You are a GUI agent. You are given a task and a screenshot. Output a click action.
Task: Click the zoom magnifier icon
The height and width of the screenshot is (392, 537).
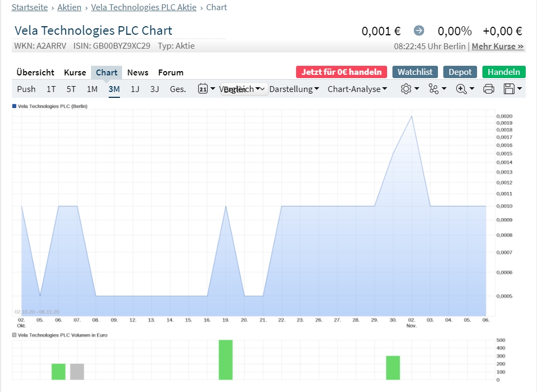tap(464, 89)
